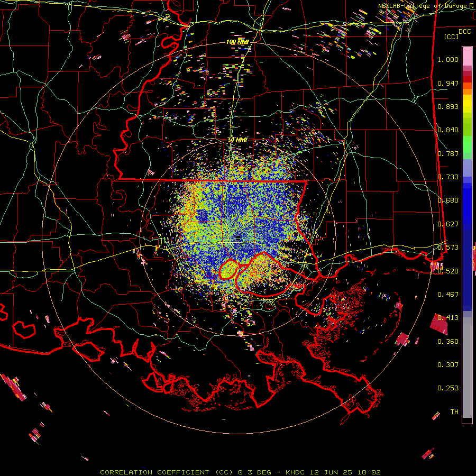Viewport: 476px width, 476px height.
Task: Select the 0.360 legend value
Action: [448, 342]
